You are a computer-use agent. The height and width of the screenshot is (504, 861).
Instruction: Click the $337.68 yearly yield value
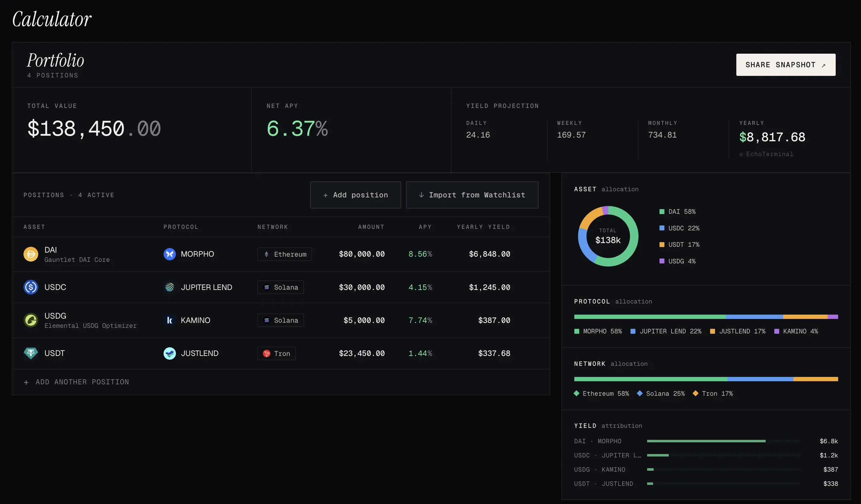coord(494,353)
